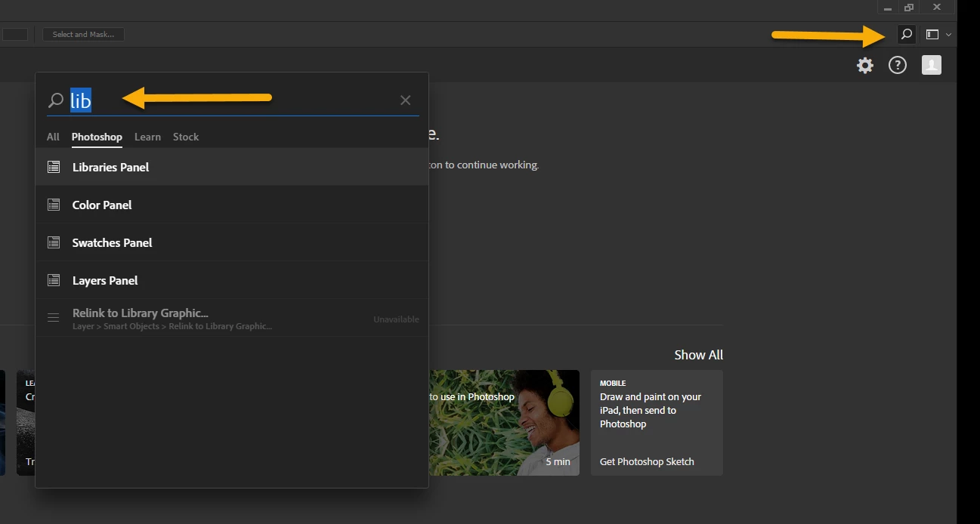Open the Help question mark icon
This screenshot has width=980, height=524.
coord(898,66)
